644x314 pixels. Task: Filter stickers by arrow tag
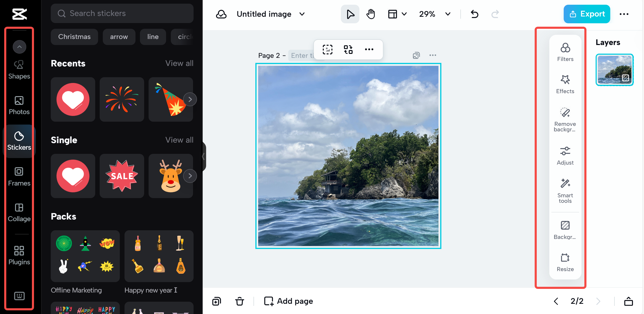119,37
